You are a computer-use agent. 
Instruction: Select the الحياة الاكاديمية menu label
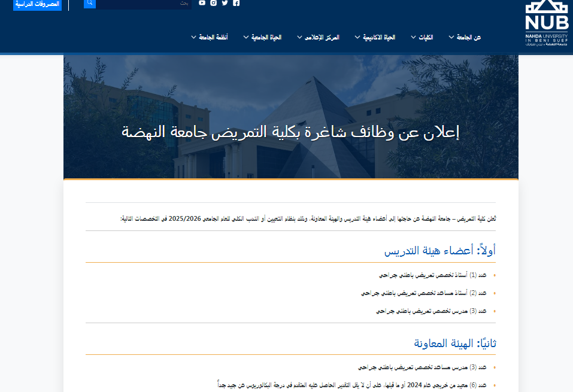378,37
